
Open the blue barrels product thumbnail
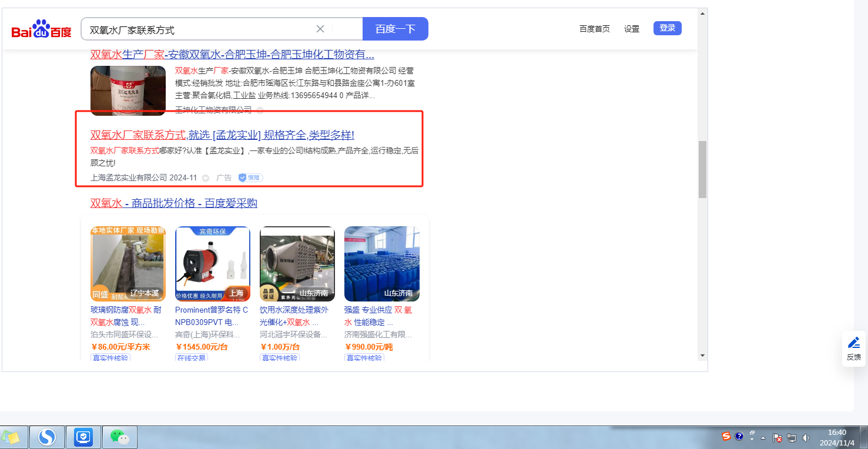tap(382, 264)
